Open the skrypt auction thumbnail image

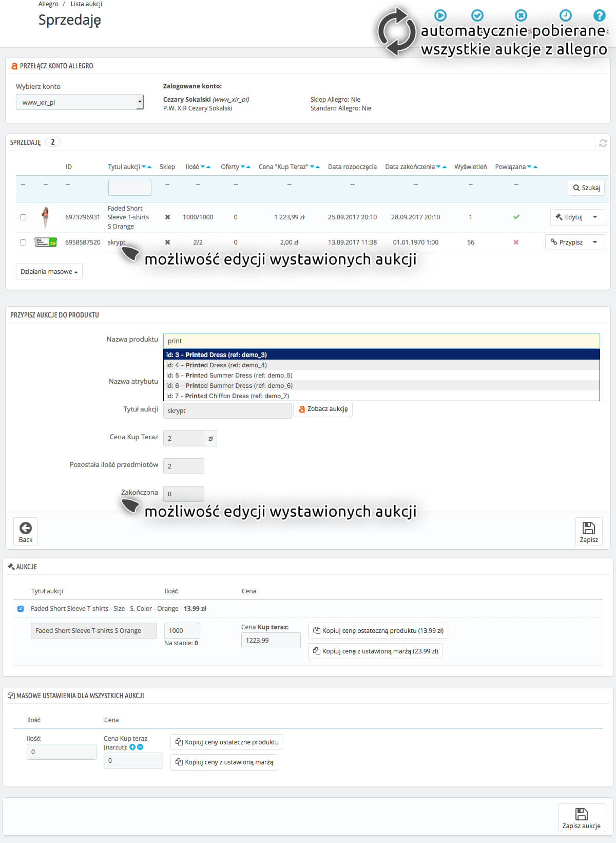coord(46,242)
